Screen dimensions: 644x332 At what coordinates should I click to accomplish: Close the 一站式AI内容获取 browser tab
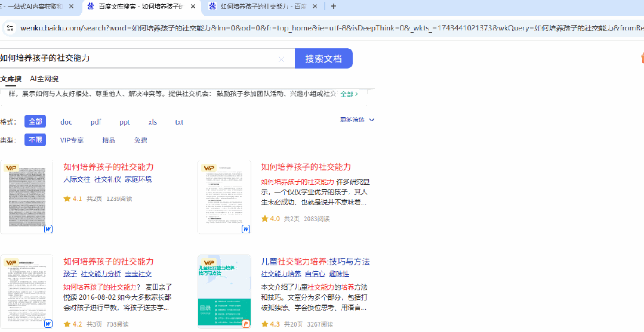(72, 7)
